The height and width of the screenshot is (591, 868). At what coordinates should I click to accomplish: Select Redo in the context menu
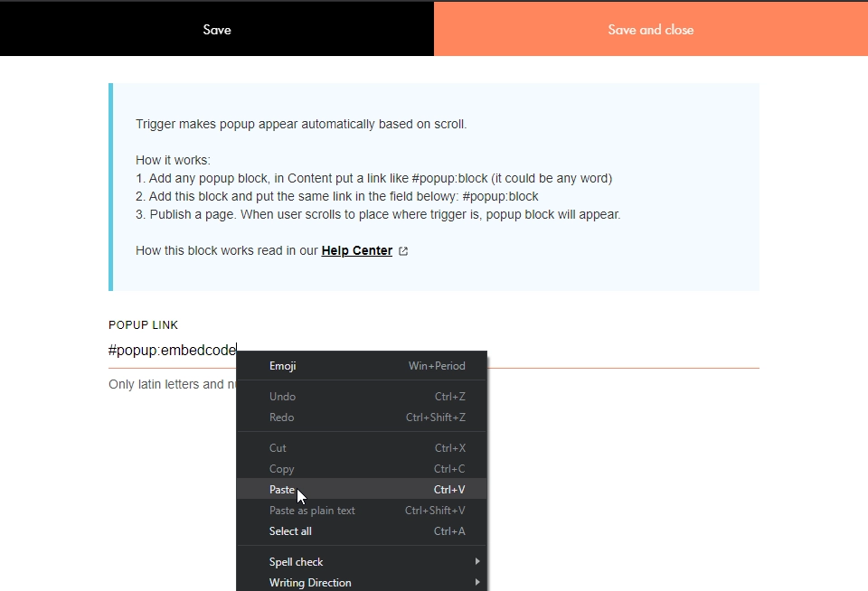(x=362, y=417)
